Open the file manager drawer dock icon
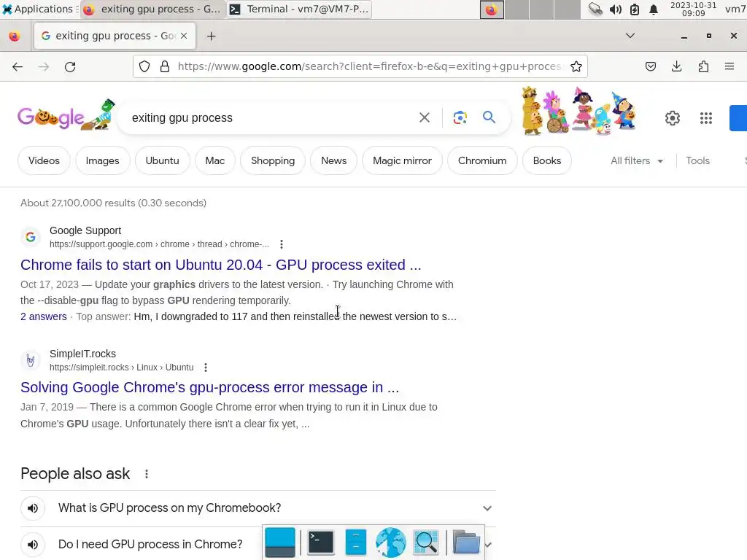This screenshot has width=747, height=560. pyautogui.click(x=355, y=542)
